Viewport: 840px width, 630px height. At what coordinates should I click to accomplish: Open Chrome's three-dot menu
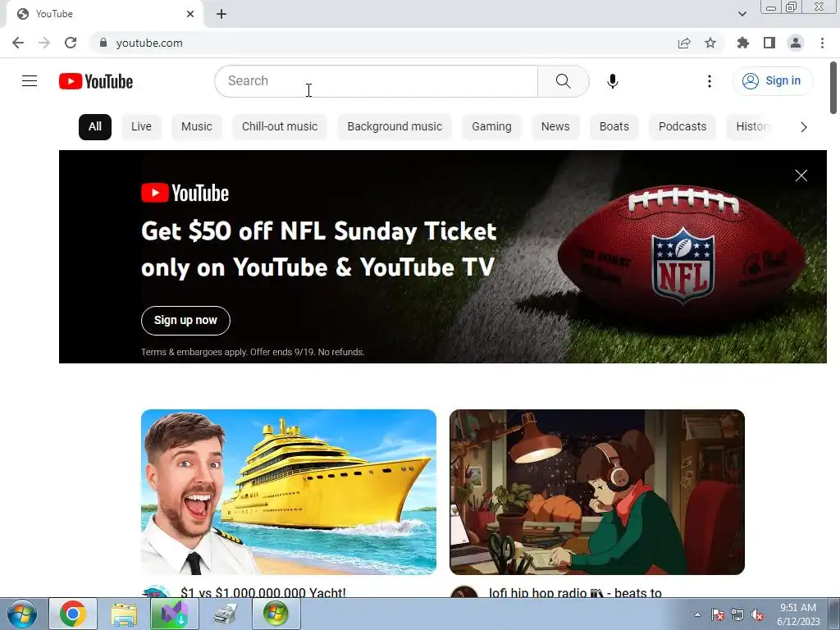tap(822, 43)
